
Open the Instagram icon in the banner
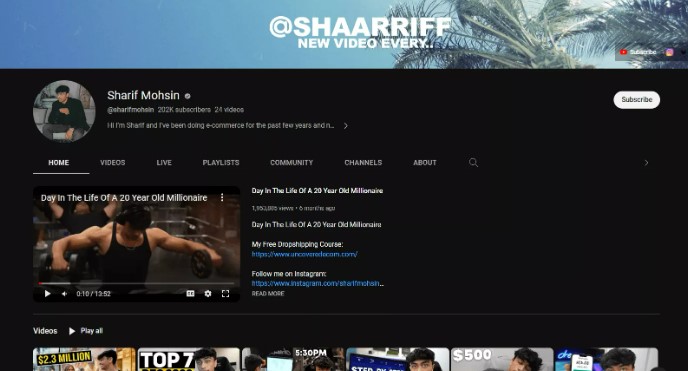pos(670,52)
